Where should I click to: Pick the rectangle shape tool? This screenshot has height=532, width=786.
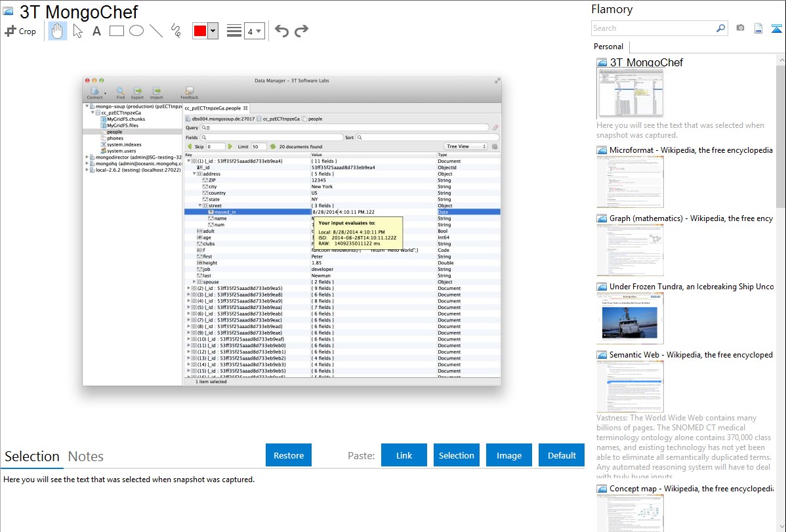[x=117, y=31]
